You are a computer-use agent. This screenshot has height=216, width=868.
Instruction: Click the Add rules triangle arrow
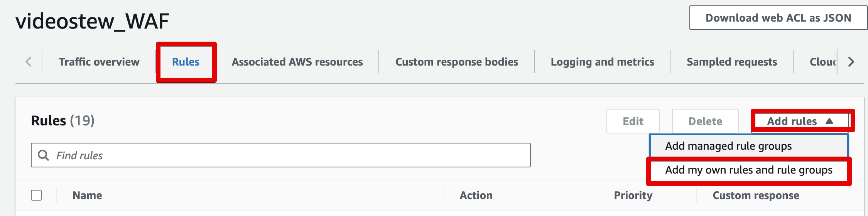[829, 121]
